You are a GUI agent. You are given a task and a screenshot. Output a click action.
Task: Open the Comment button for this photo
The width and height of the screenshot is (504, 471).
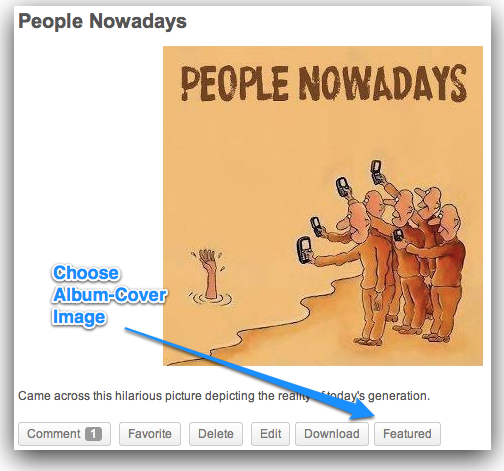pos(64,434)
